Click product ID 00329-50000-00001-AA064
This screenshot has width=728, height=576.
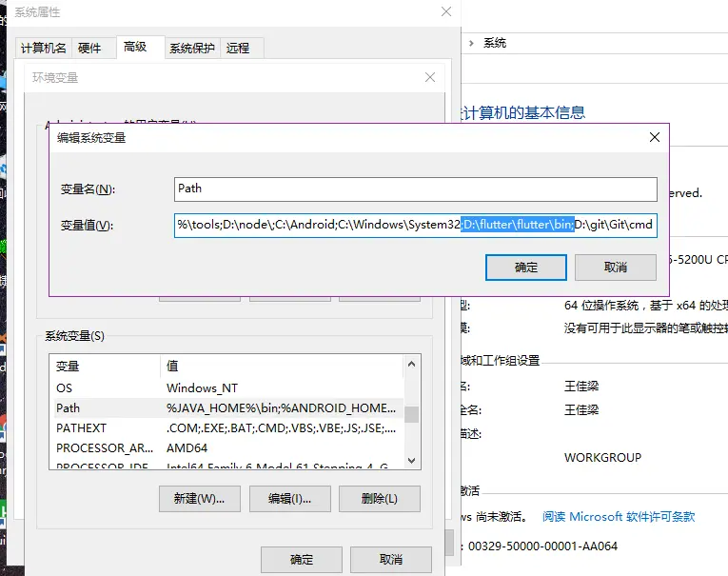tap(542, 546)
